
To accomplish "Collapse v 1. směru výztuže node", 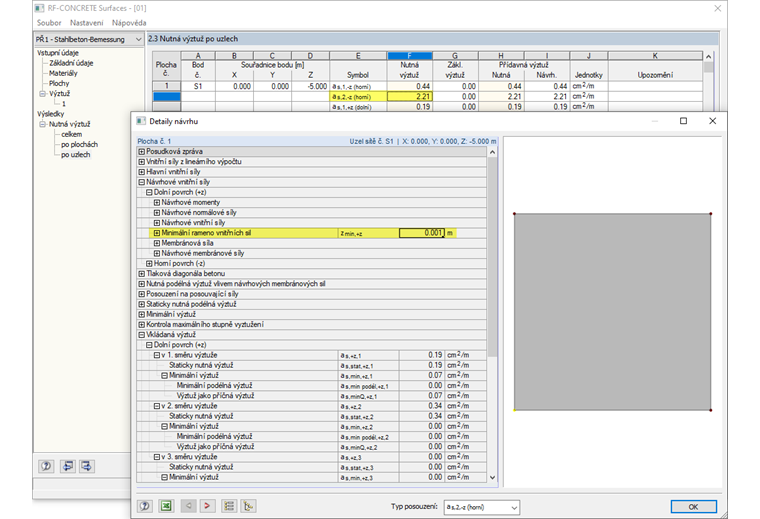I will pyautogui.click(x=157, y=355).
